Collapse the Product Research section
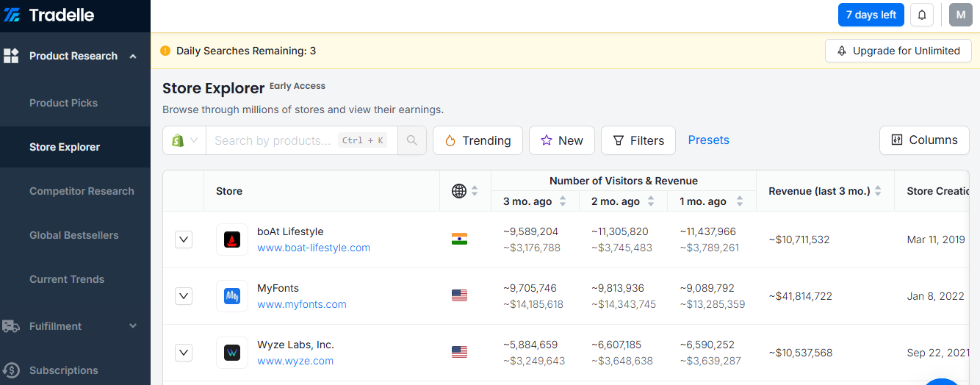 133,56
